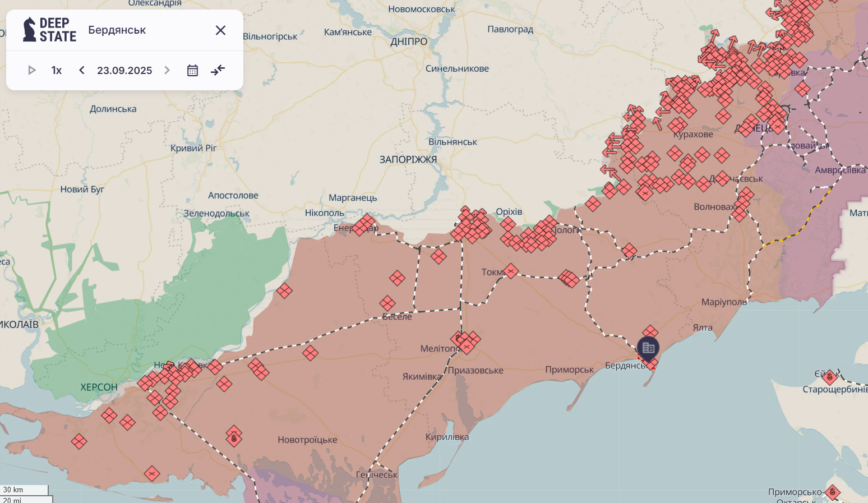Click the ХЕРСОН city label
The width and height of the screenshot is (868, 503).
(99, 387)
